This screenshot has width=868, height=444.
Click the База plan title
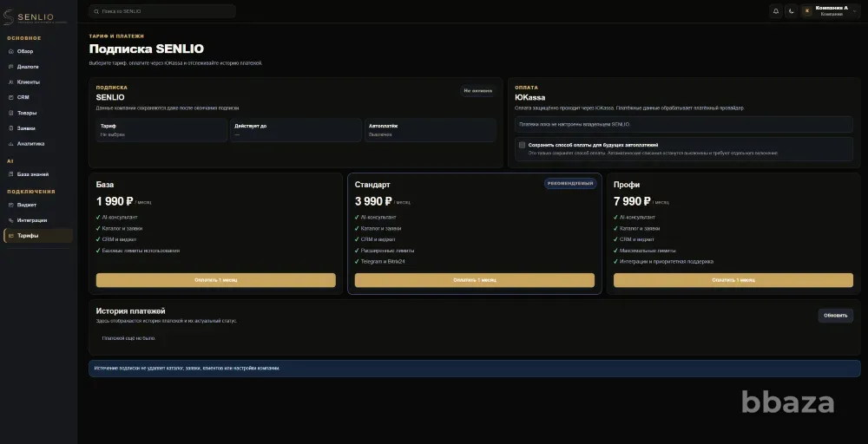point(105,185)
